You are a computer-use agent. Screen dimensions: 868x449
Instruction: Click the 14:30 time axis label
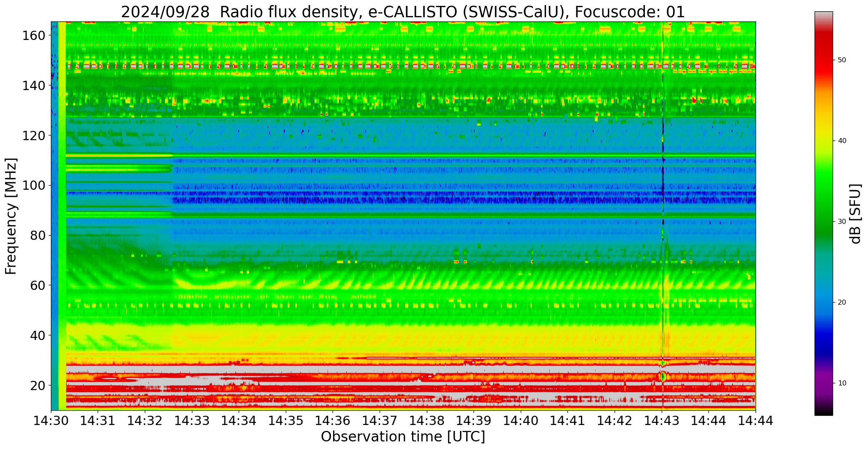click(51, 420)
